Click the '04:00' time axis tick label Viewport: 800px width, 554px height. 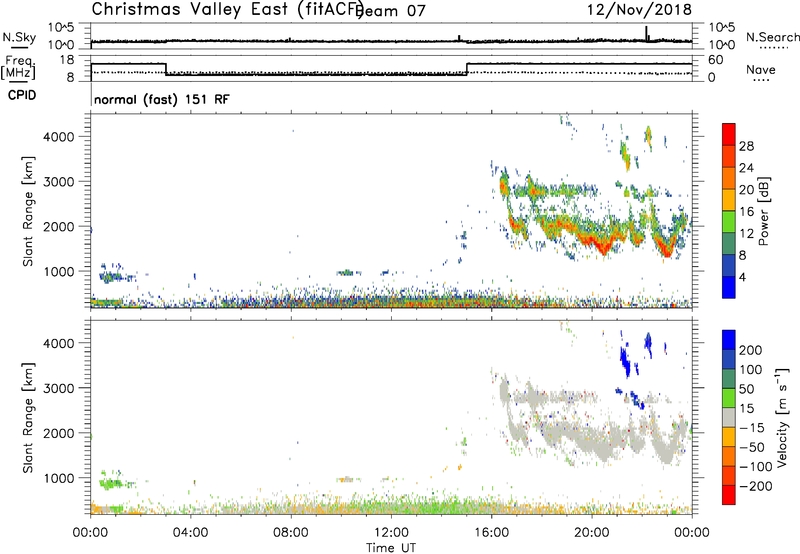(x=191, y=533)
